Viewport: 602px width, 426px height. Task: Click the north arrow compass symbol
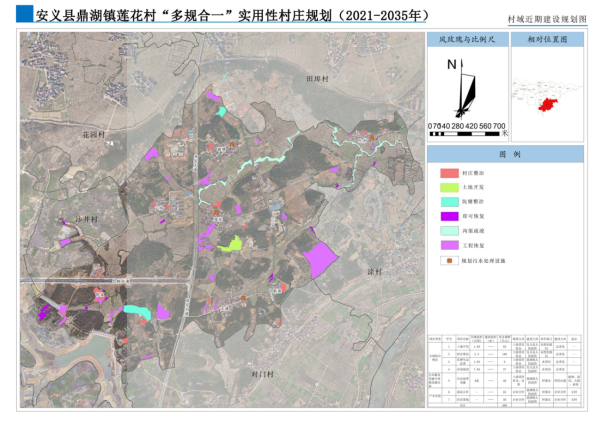coord(463,87)
